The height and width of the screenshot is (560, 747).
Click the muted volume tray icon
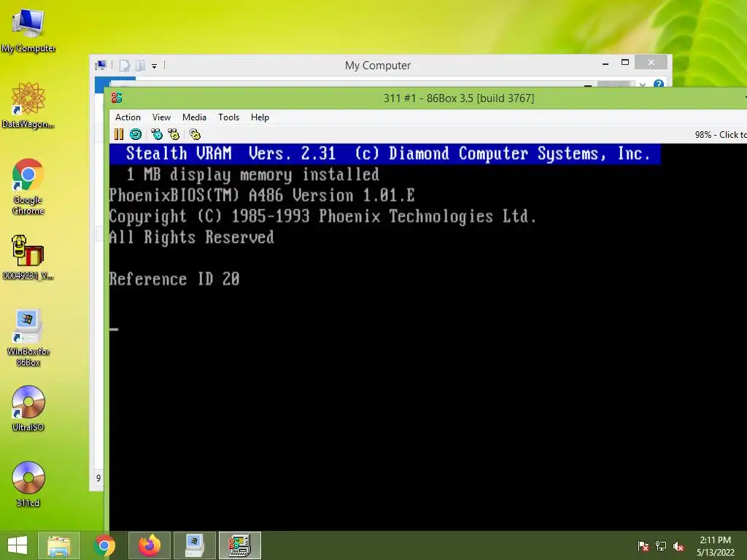point(678,546)
